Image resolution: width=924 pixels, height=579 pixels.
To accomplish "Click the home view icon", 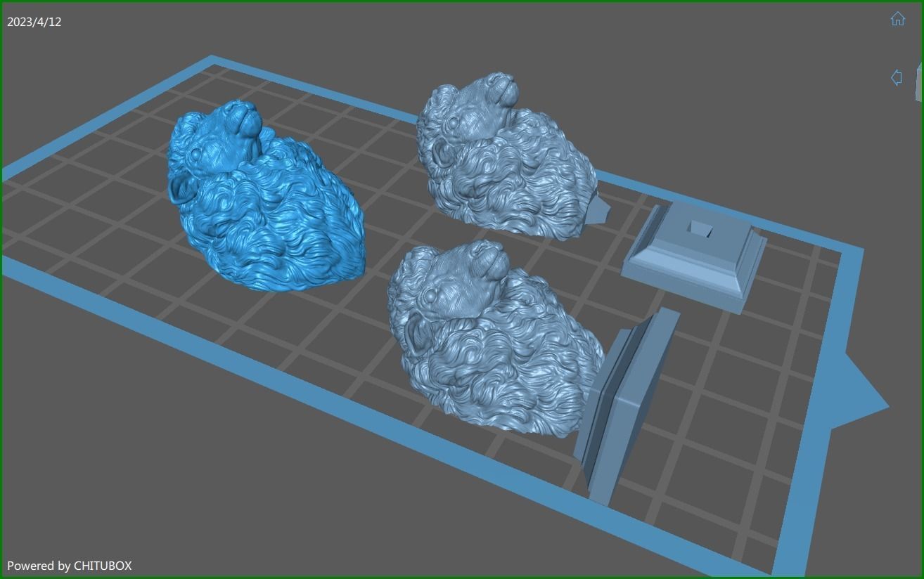I will (897, 19).
